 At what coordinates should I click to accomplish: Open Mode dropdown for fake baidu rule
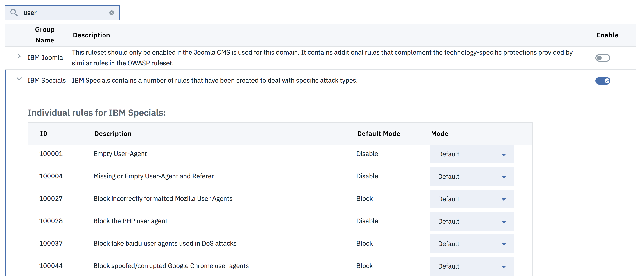pyautogui.click(x=471, y=244)
